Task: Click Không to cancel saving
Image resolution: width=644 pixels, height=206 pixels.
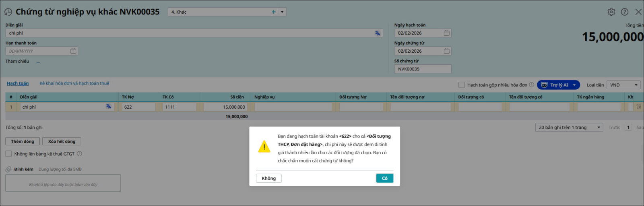Action: (x=268, y=178)
